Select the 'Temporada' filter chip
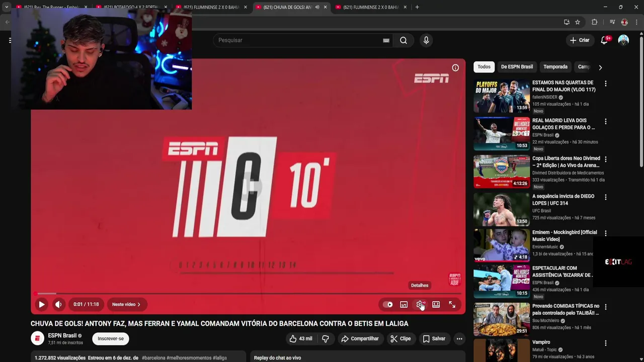This screenshot has width=644, height=362. click(x=555, y=67)
